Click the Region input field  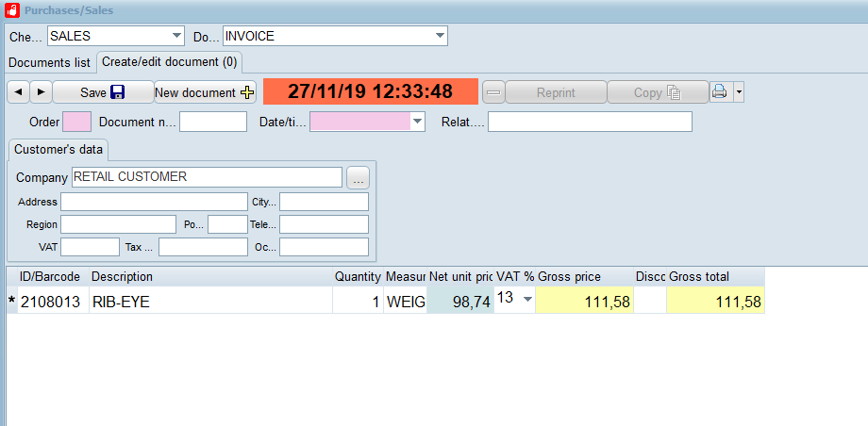[x=119, y=224]
